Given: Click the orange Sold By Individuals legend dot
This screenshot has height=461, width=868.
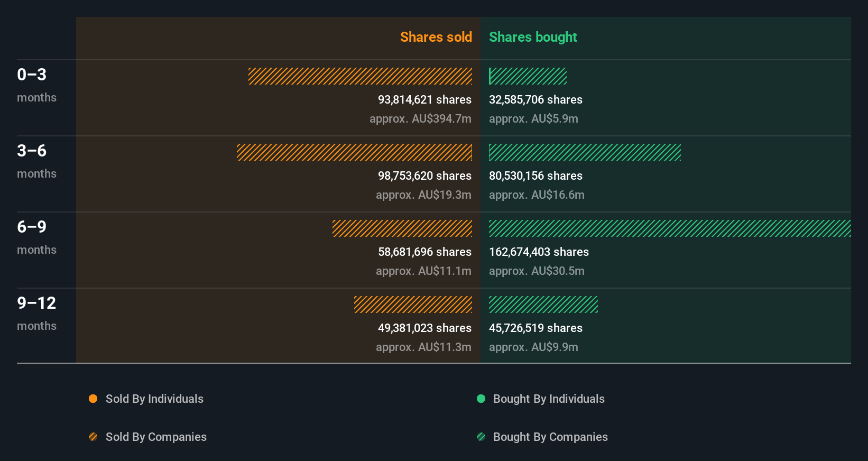Looking at the screenshot, I should (x=93, y=399).
